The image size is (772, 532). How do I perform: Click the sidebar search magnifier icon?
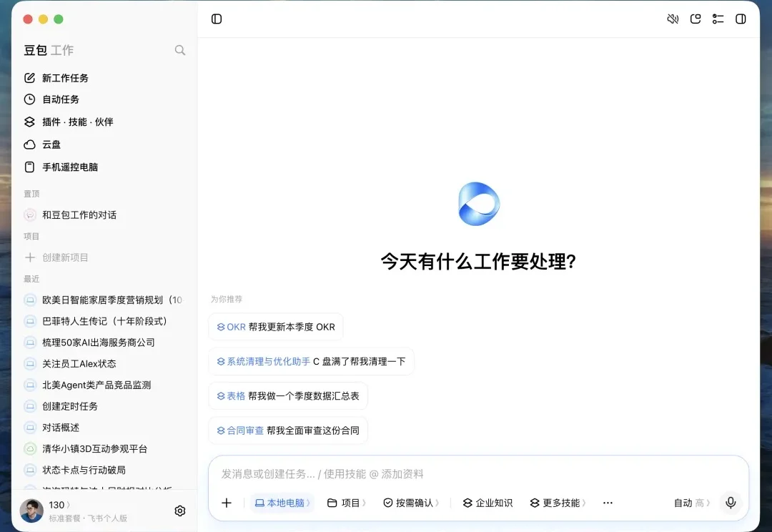[x=180, y=50]
